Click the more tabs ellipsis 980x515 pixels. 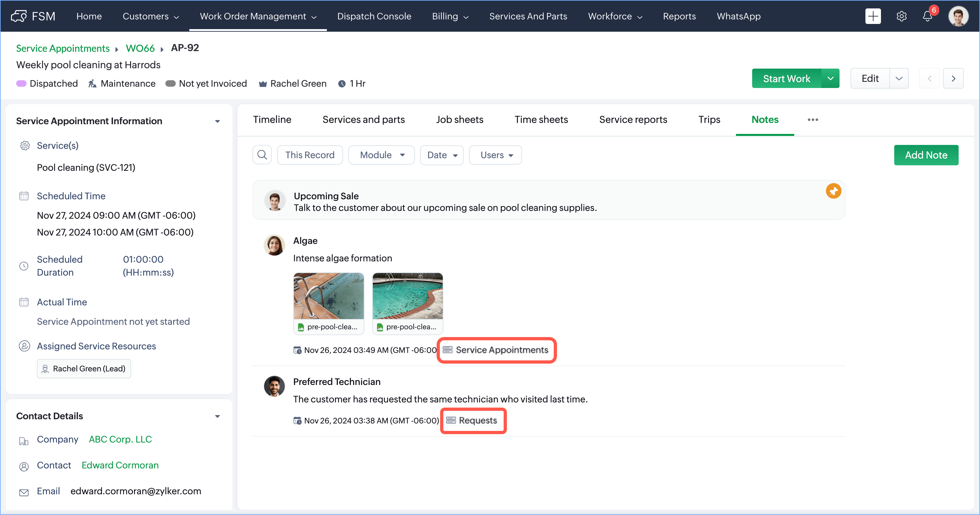tap(813, 120)
